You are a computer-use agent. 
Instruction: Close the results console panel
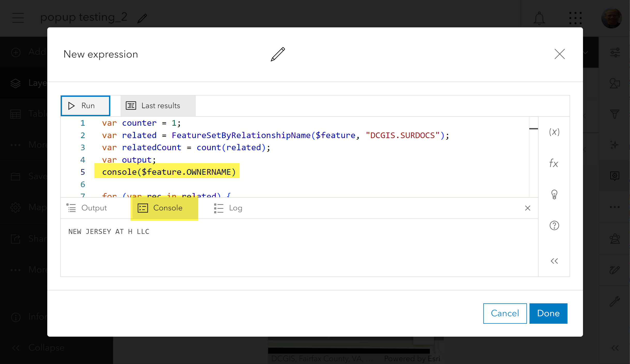tap(527, 208)
